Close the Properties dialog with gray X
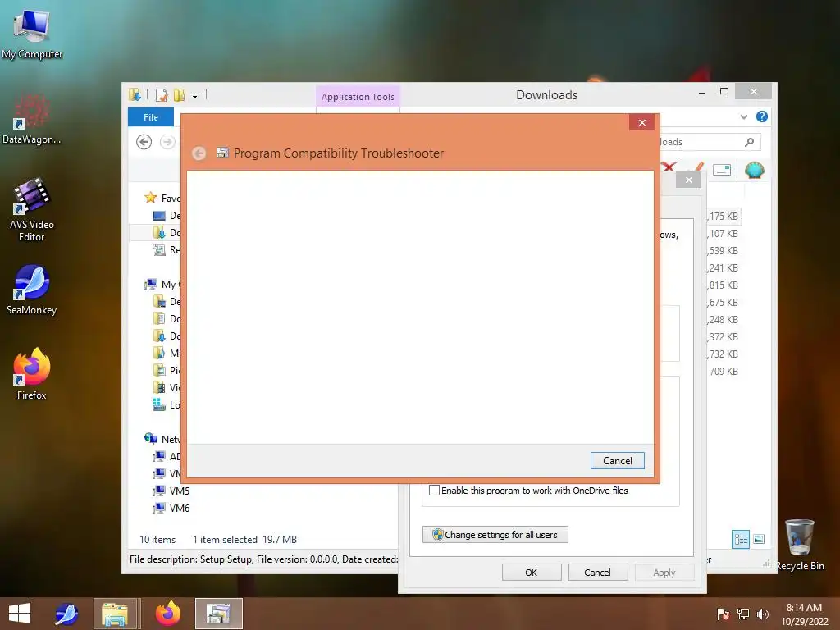This screenshot has width=840, height=630. (689, 180)
